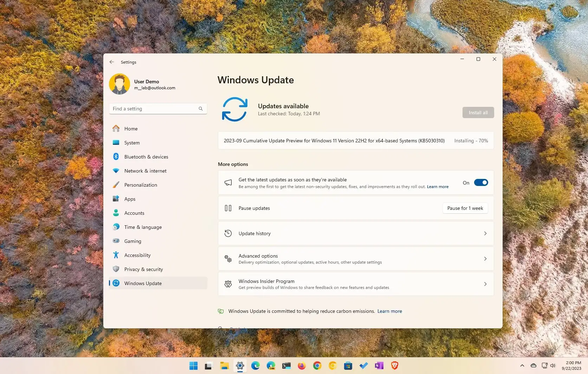Select Apps in the settings sidebar
The image size is (588, 374).
pos(129,199)
